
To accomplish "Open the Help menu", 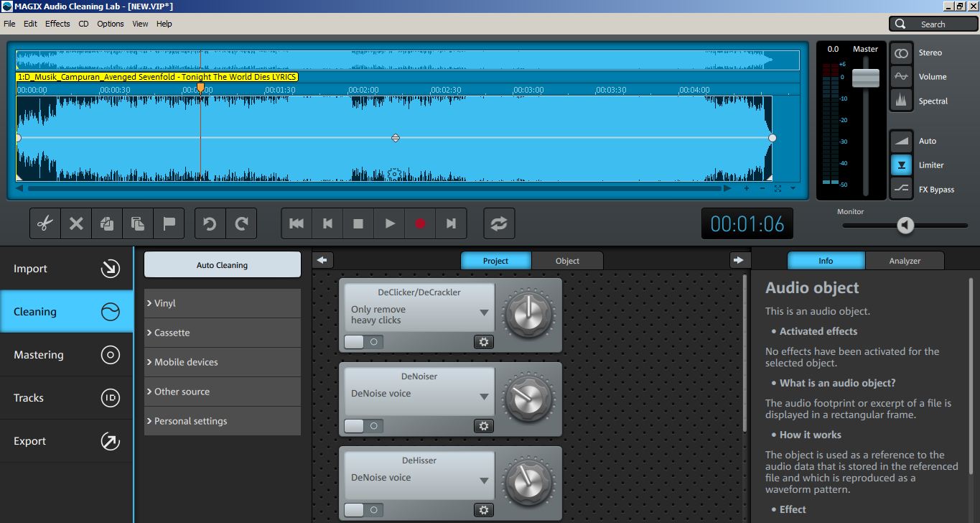I will coord(164,24).
